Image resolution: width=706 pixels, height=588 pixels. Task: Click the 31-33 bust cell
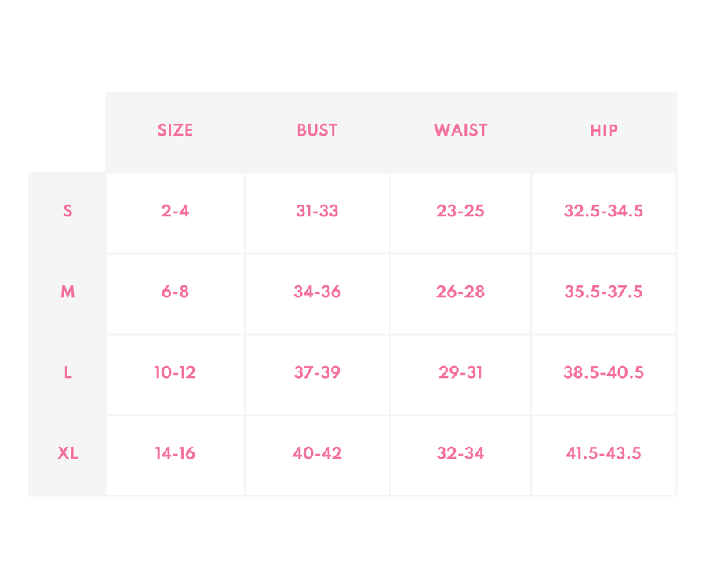click(x=317, y=211)
